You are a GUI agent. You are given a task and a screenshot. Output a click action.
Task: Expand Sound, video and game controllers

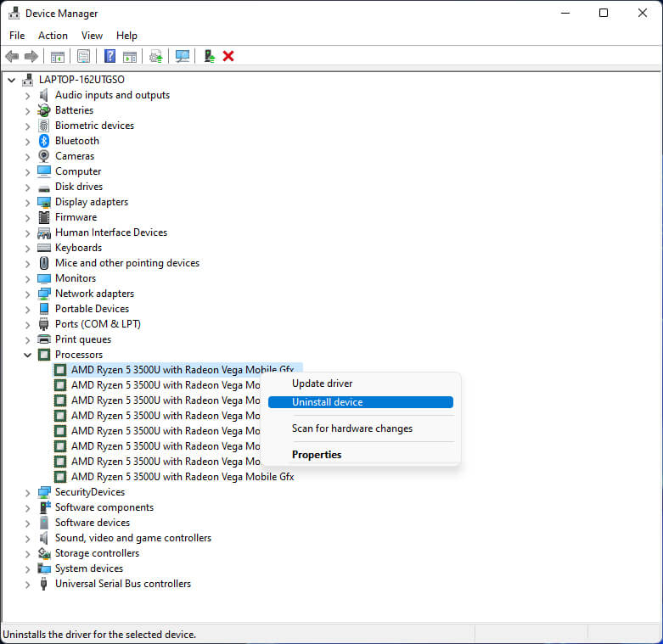tap(27, 538)
